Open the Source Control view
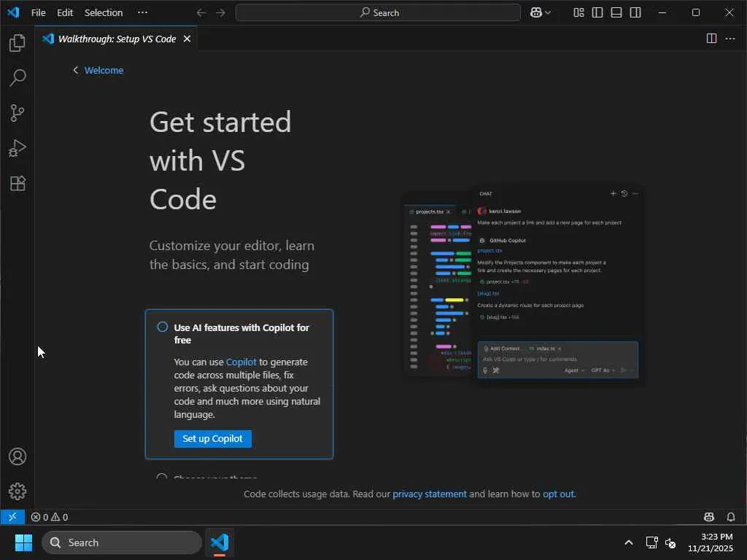747x560 pixels. [18, 113]
